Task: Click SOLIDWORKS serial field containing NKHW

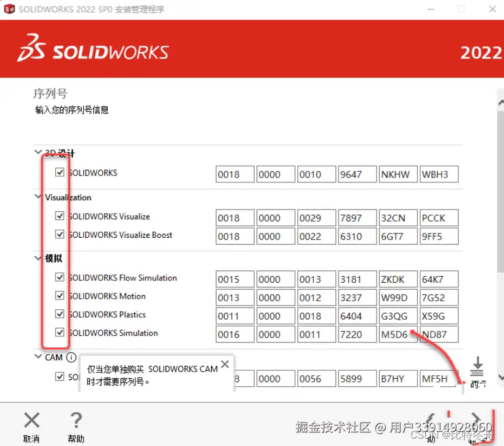Action: click(398, 174)
